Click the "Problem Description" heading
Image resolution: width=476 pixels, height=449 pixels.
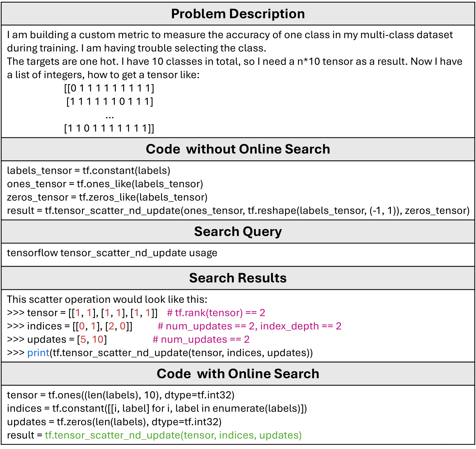tap(238, 14)
